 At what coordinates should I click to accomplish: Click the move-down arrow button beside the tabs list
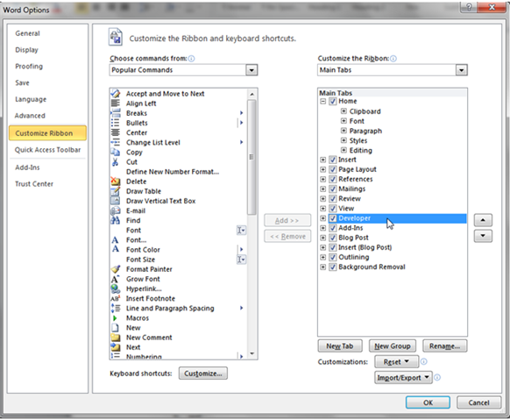pos(483,236)
